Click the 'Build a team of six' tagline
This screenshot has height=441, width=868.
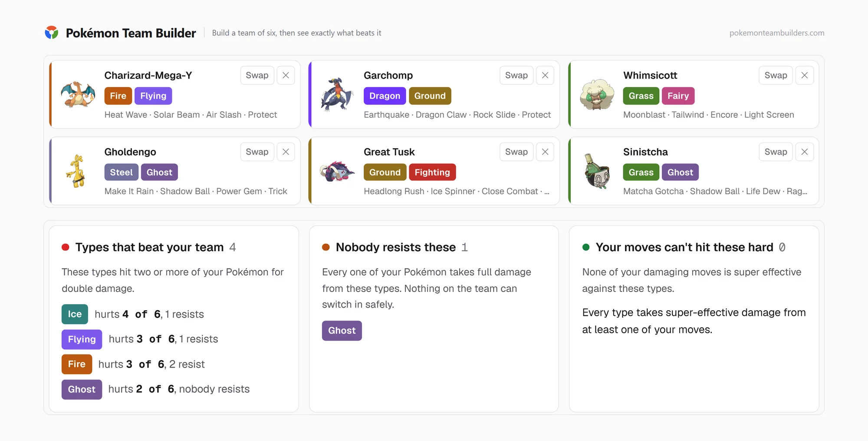click(x=296, y=33)
